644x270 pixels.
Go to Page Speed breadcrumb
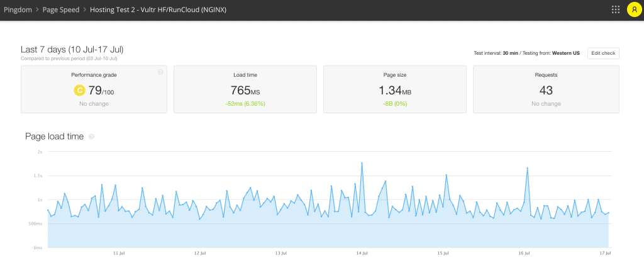[x=61, y=10]
